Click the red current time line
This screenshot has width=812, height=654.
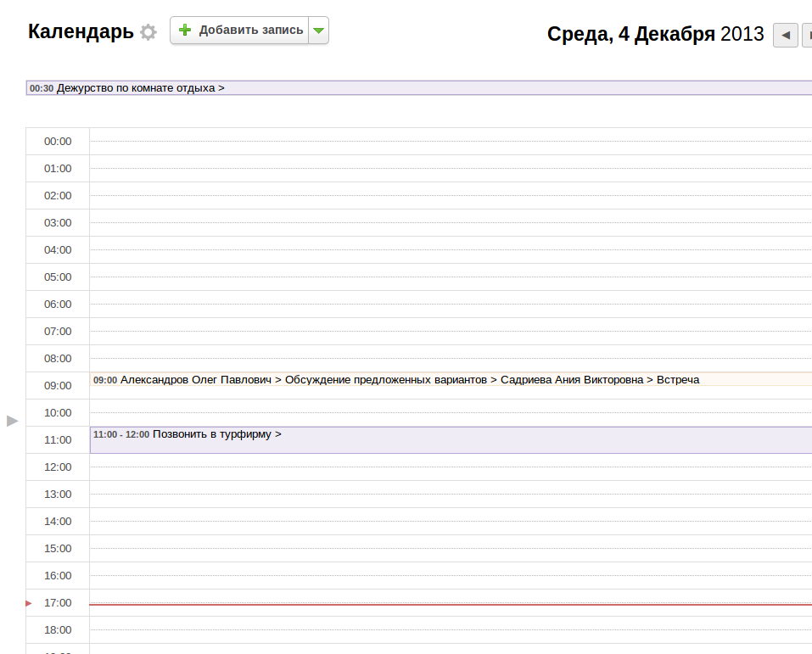(x=450, y=604)
